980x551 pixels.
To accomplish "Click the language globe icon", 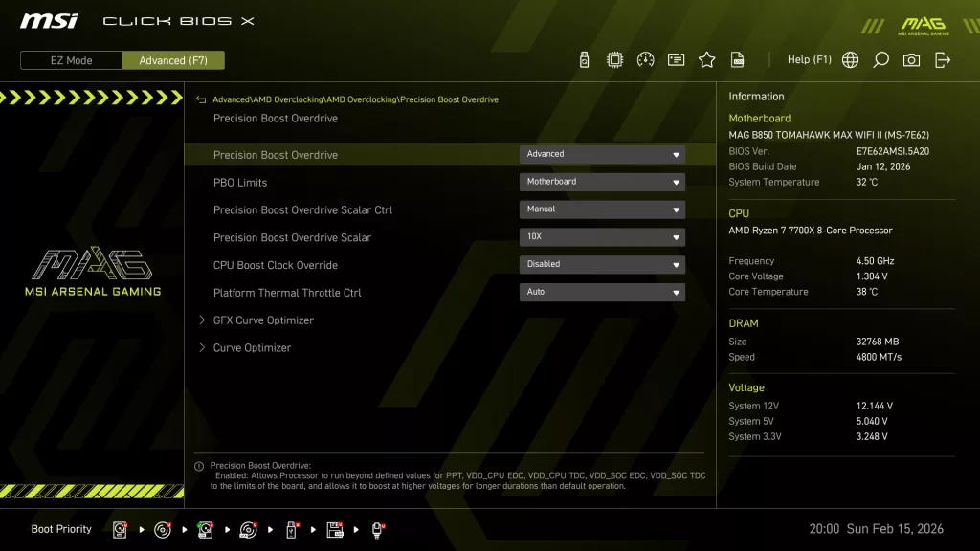I will tap(850, 58).
